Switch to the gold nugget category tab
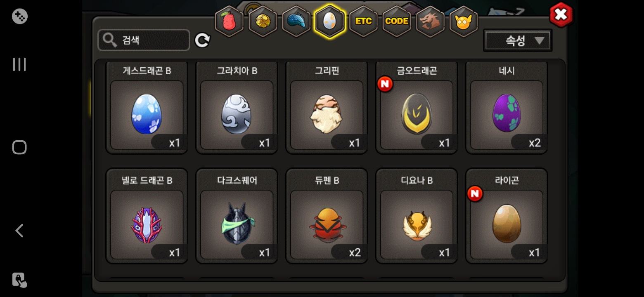Viewport: 644px width, 297px height. tap(263, 21)
